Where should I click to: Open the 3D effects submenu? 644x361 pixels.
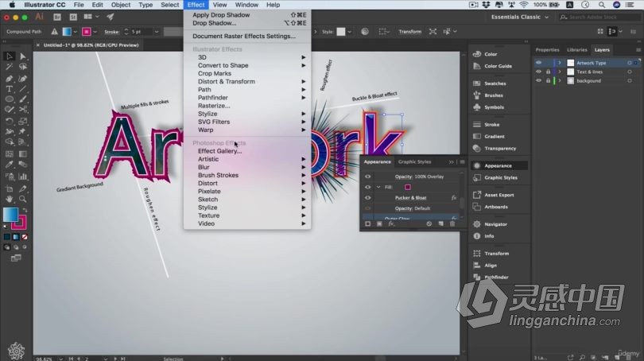point(247,57)
